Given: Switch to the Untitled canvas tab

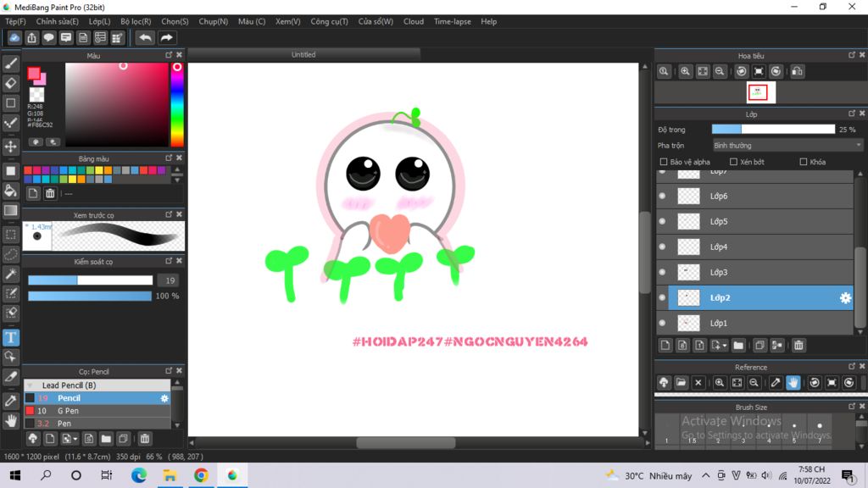Looking at the screenshot, I should point(303,55).
